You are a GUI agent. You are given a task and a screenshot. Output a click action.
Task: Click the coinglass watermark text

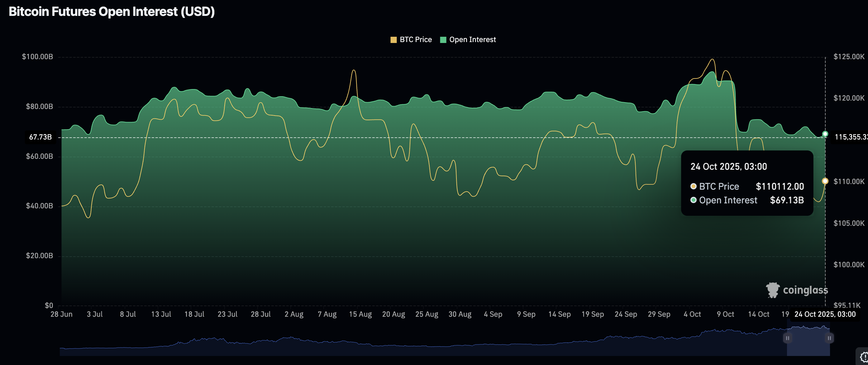coord(805,290)
